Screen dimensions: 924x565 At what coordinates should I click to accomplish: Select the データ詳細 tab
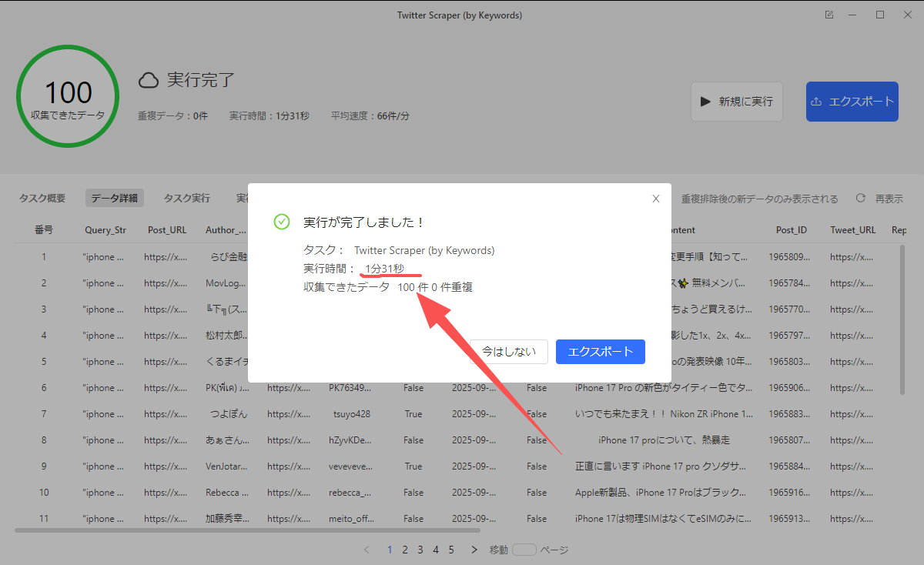(114, 198)
